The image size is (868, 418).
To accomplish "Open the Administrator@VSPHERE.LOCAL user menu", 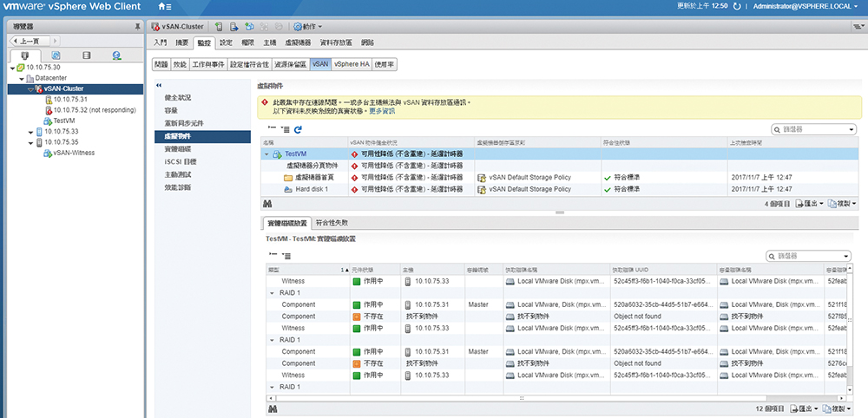I will pyautogui.click(x=806, y=7).
